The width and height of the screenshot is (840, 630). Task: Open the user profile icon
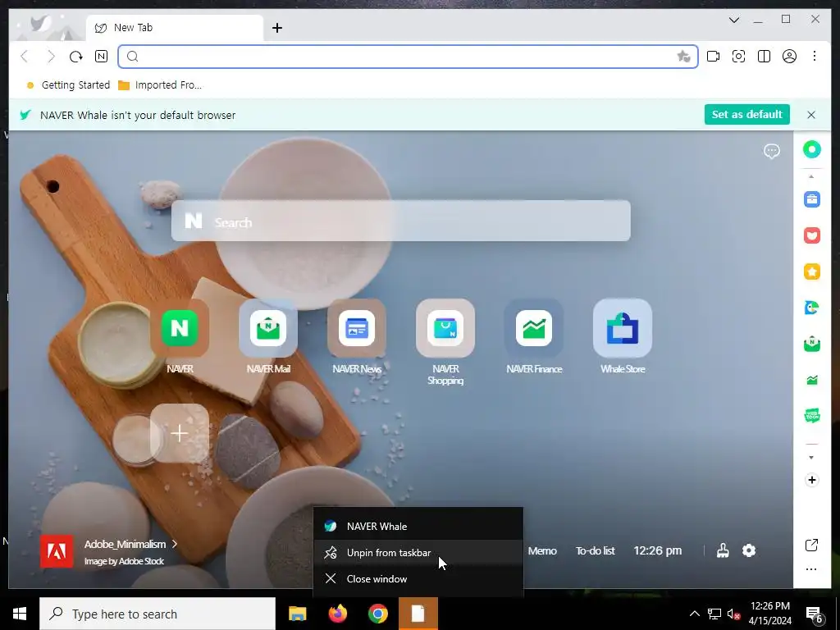[789, 57]
